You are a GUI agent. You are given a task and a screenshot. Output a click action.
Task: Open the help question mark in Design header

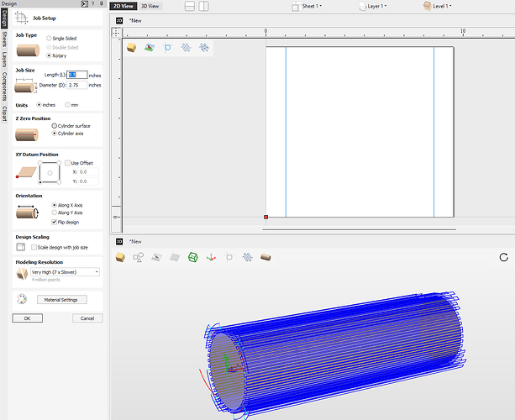[93, 3]
